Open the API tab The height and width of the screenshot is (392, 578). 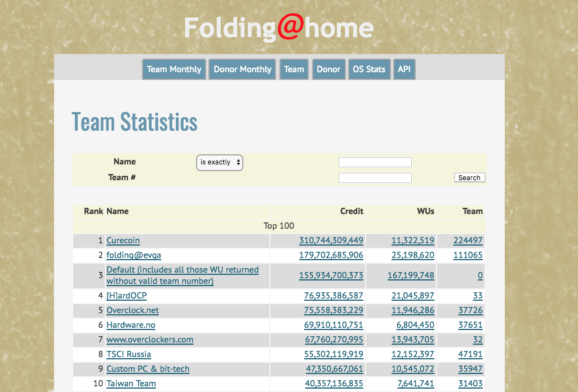click(x=404, y=69)
